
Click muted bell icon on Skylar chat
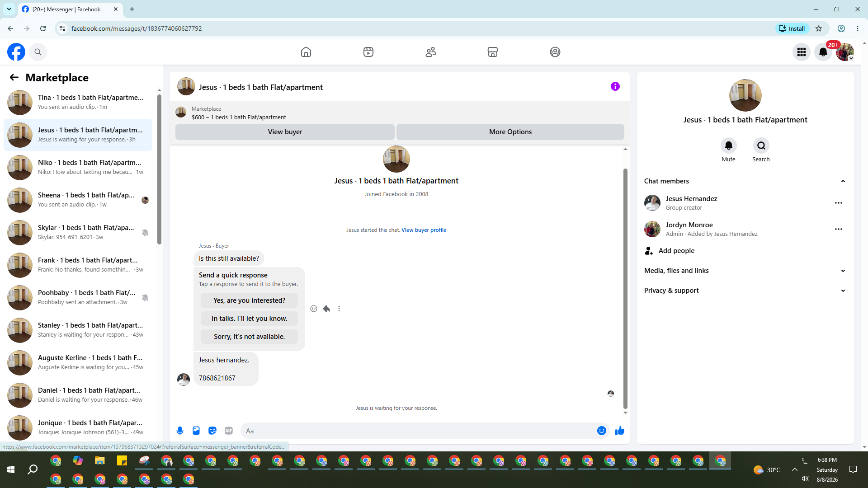pyautogui.click(x=145, y=233)
